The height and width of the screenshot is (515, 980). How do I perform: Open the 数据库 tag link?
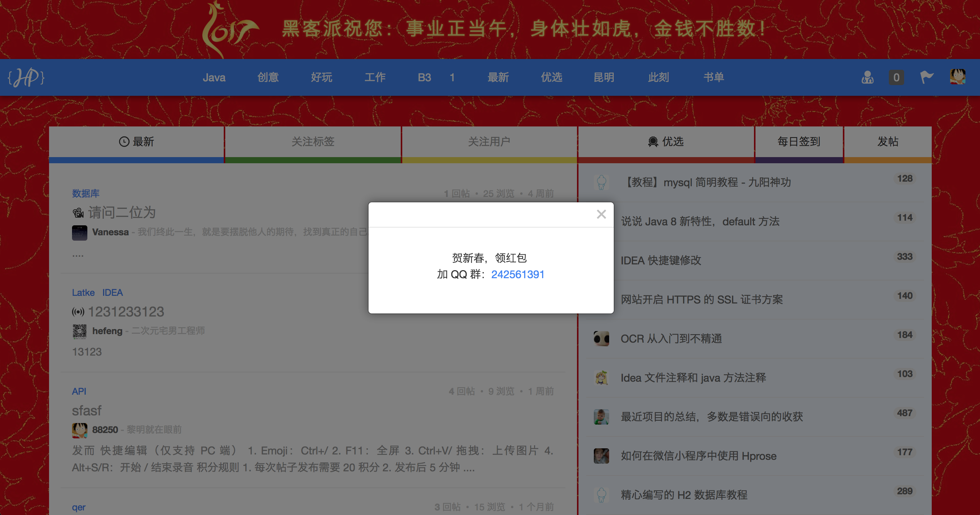click(85, 194)
